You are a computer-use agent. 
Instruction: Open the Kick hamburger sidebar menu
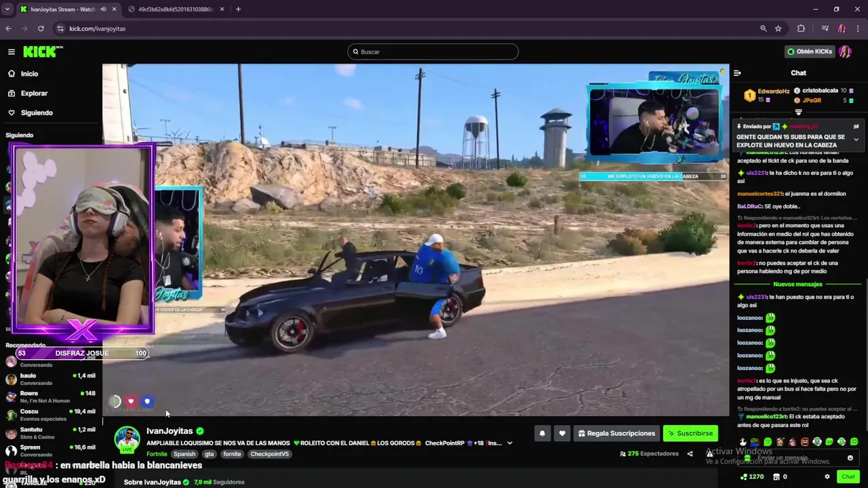12,52
